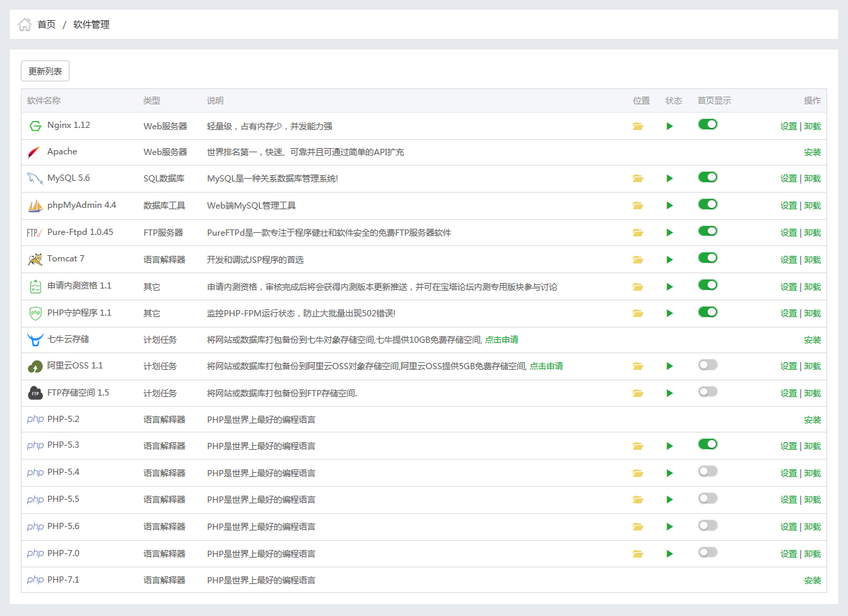848x616 pixels.
Task: Go to 首页 in the breadcrumb
Action: [x=47, y=25]
